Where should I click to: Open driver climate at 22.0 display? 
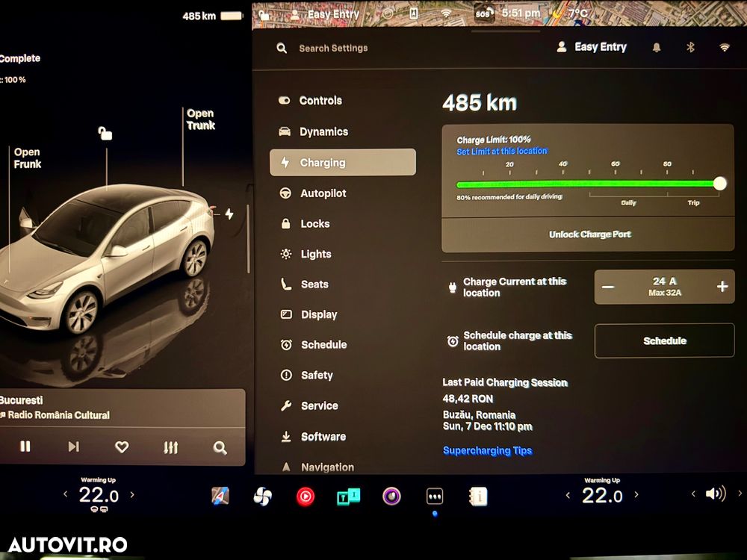pos(99,495)
